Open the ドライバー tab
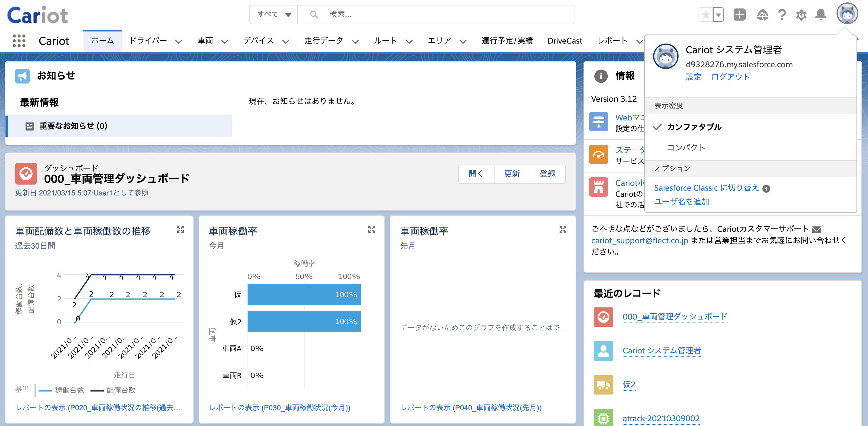 [148, 41]
